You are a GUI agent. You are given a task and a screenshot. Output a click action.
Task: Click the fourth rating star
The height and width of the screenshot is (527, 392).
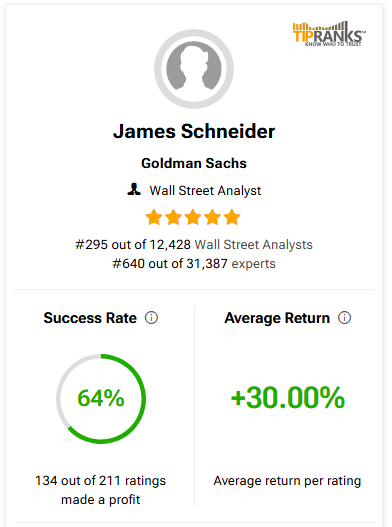(x=213, y=217)
